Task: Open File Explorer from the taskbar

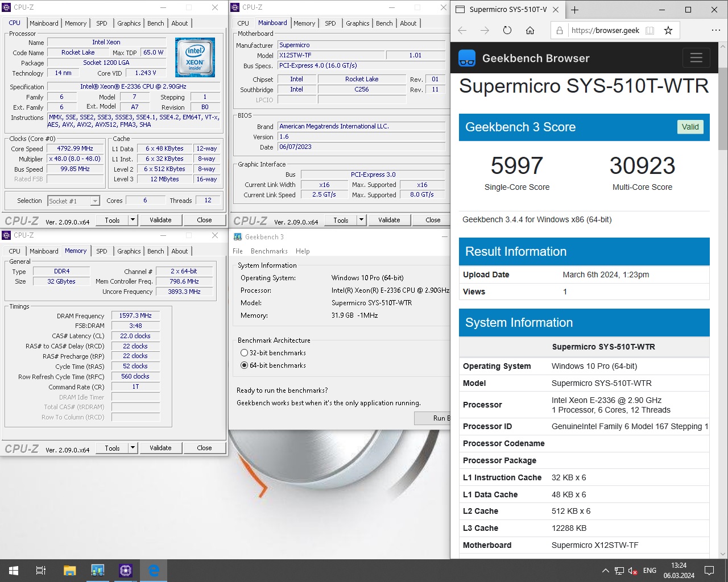Action: (69, 571)
